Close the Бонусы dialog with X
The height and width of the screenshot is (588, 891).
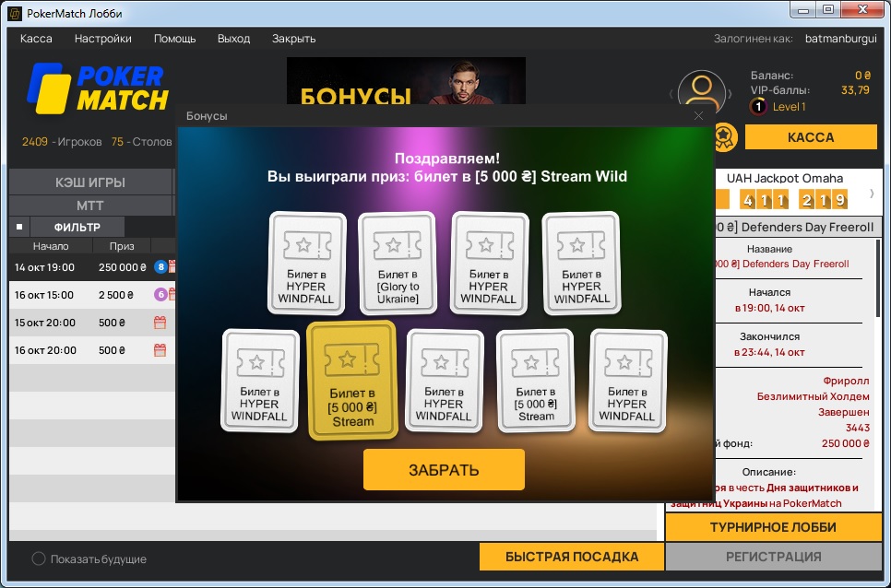(x=698, y=116)
